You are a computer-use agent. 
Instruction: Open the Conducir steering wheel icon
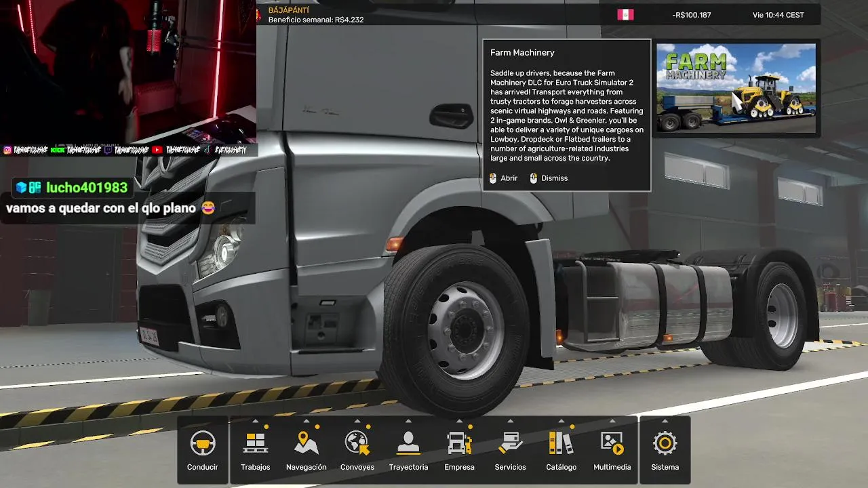coord(203,444)
